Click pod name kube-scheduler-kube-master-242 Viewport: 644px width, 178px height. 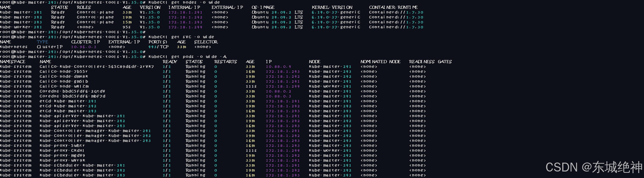click(82, 170)
